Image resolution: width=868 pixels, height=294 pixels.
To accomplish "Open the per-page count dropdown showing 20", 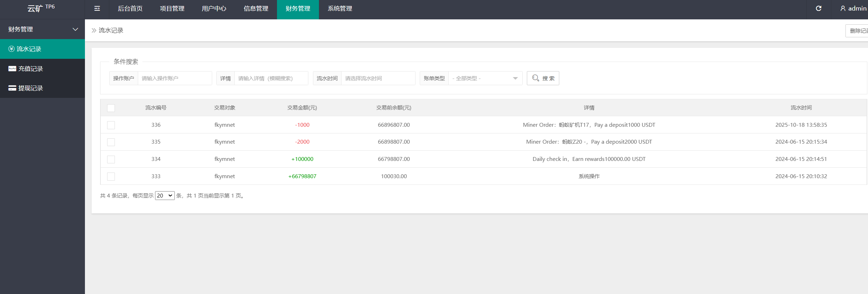I will pyautogui.click(x=165, y=196).
